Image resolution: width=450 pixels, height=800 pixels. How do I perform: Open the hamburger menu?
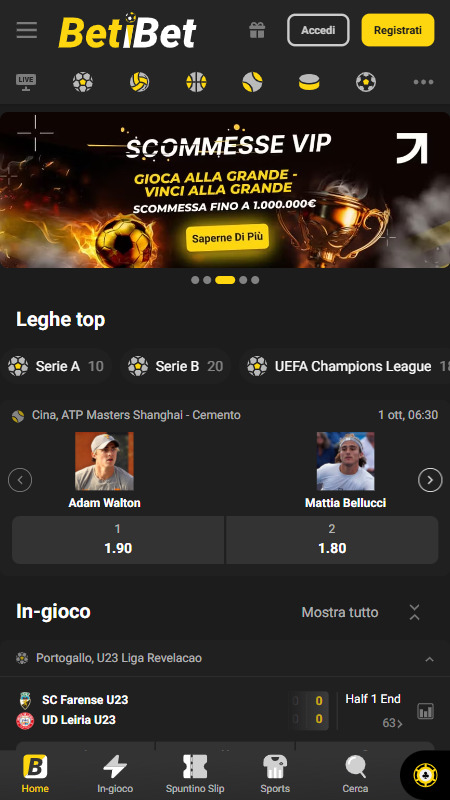(27, 30)
